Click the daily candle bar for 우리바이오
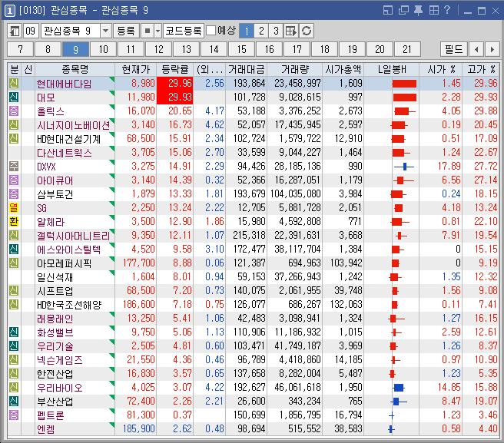This screenshot has width=504, height=443. click(x=399, y=388)
